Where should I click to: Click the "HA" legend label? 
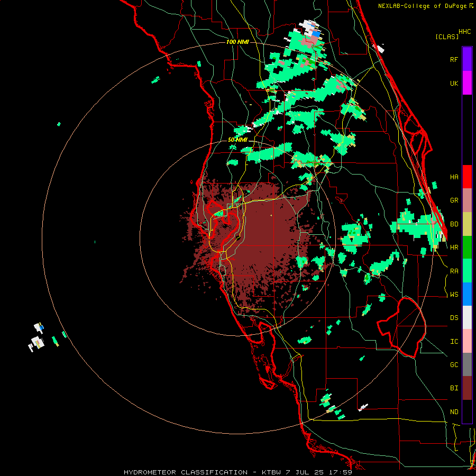click(x=454, y=177)
